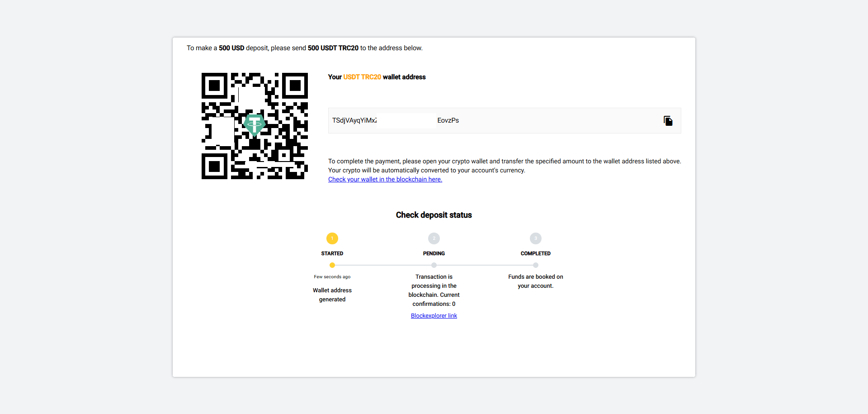Click the PENDING label
This screenshot has width=868, height=414.
[x=434, y=253]
